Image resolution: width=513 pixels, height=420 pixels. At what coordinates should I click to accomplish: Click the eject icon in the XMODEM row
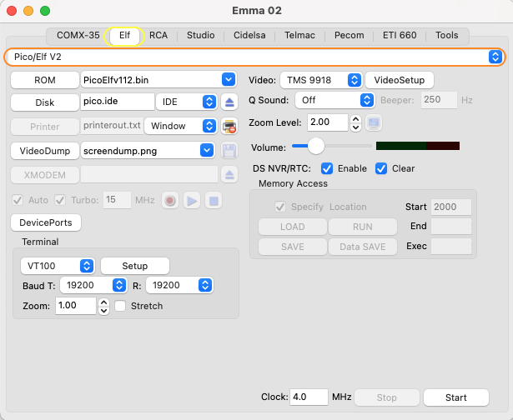229,175
